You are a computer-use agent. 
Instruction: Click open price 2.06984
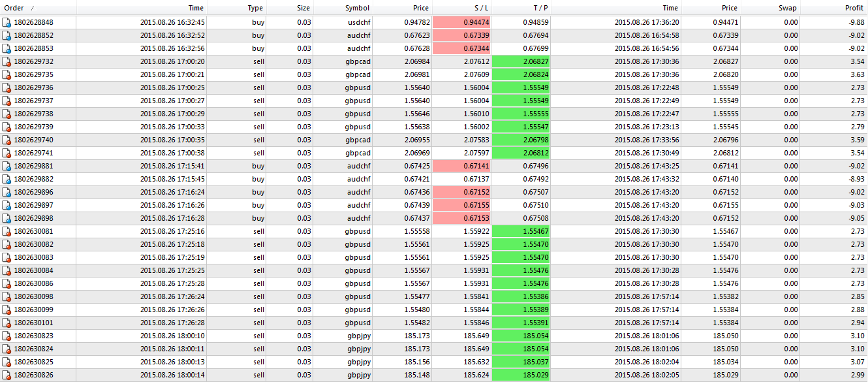click(416, 61)
